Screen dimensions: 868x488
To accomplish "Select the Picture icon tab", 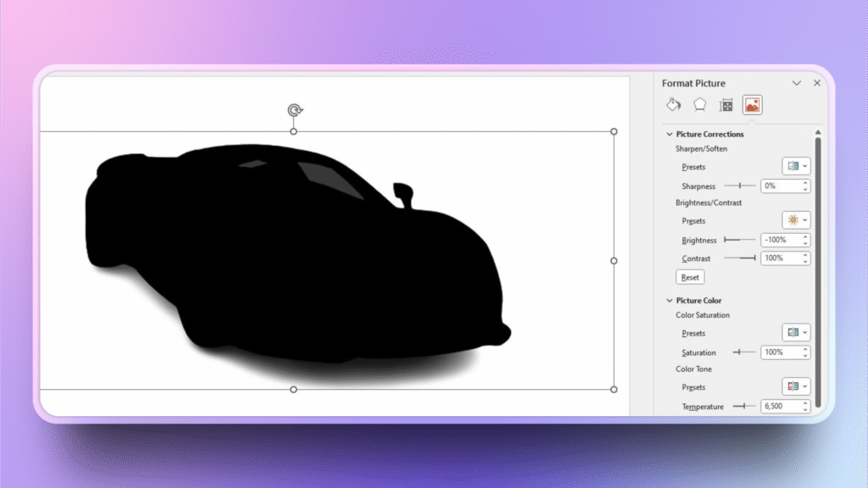I will coord(752,105).
